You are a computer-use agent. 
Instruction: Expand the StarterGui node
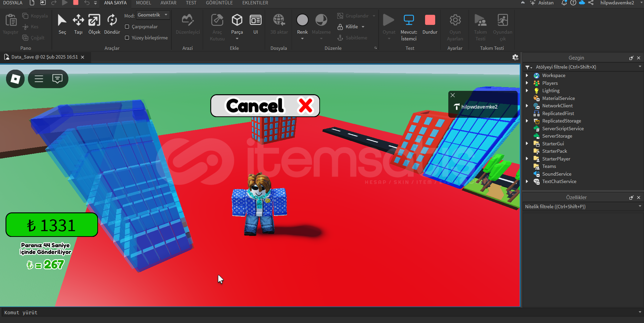pyautogui.click(x=527, y=144)
